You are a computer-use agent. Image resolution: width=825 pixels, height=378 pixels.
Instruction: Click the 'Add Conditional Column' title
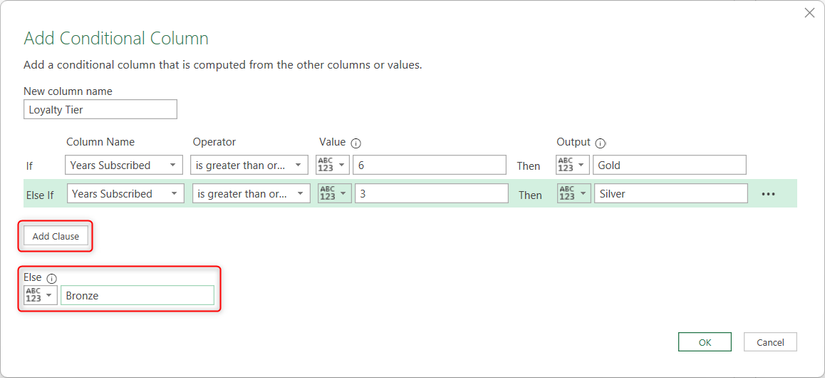(x=116, y=38)
